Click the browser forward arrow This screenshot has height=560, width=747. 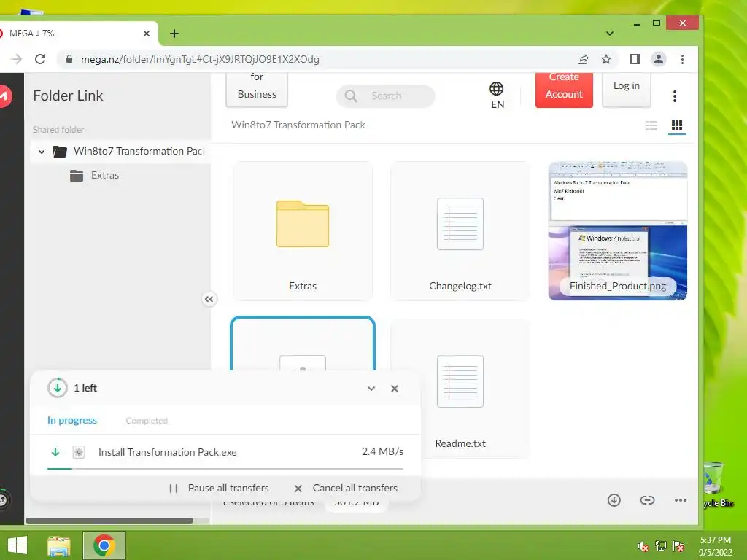pos(17,59)
